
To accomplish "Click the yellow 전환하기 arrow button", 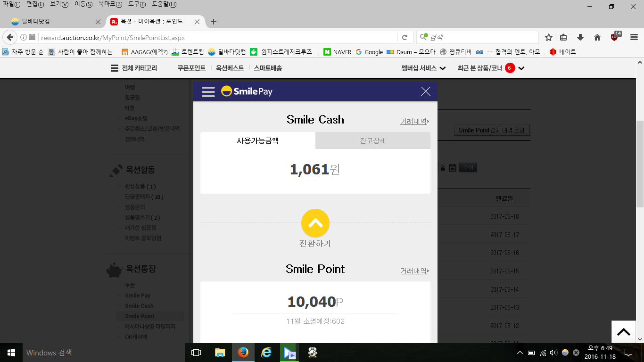I will coord(315,223).
